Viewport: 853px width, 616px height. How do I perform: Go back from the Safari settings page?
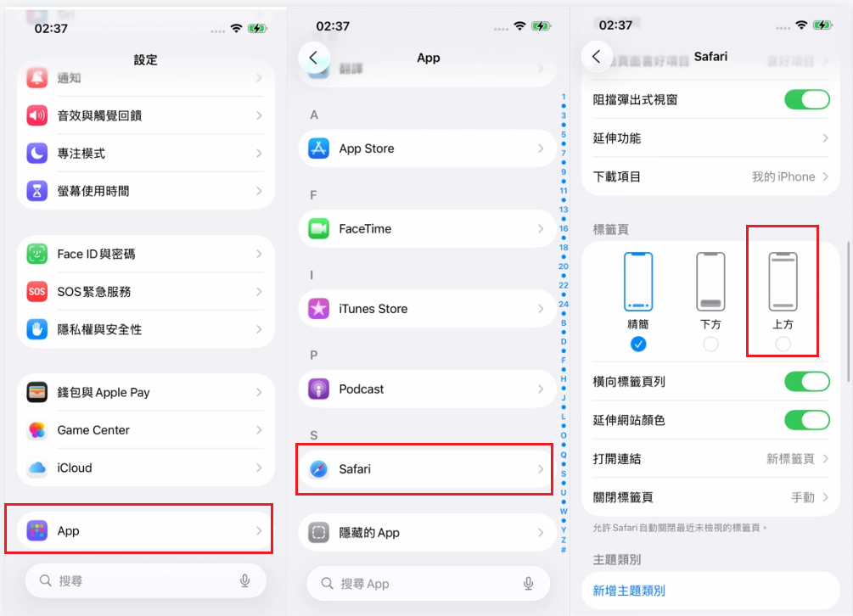point(597,57)
